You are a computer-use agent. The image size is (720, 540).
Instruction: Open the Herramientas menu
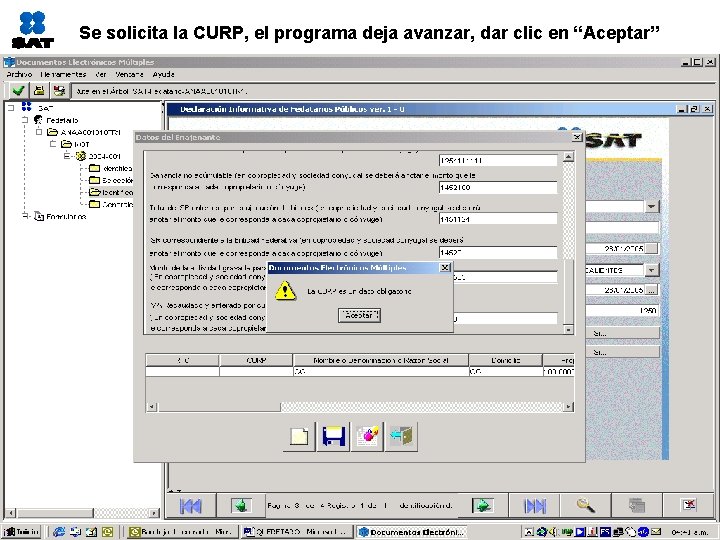(63, 74)
